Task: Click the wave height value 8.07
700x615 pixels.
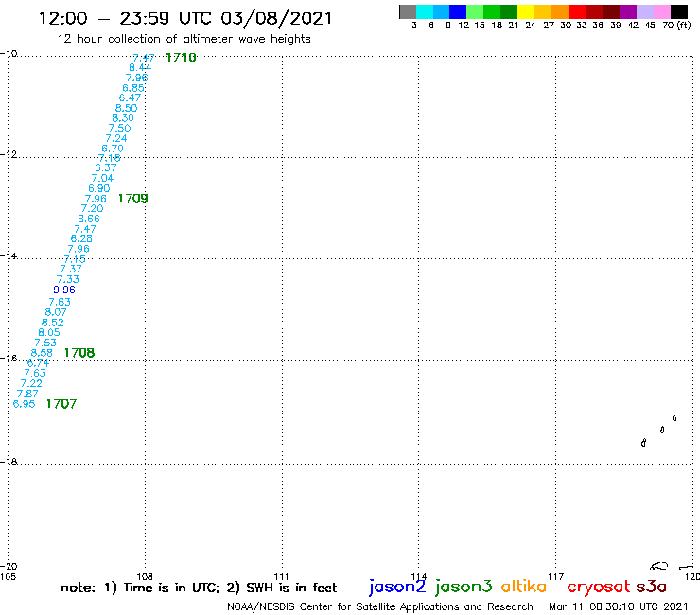Action: [x=56, y=312]
